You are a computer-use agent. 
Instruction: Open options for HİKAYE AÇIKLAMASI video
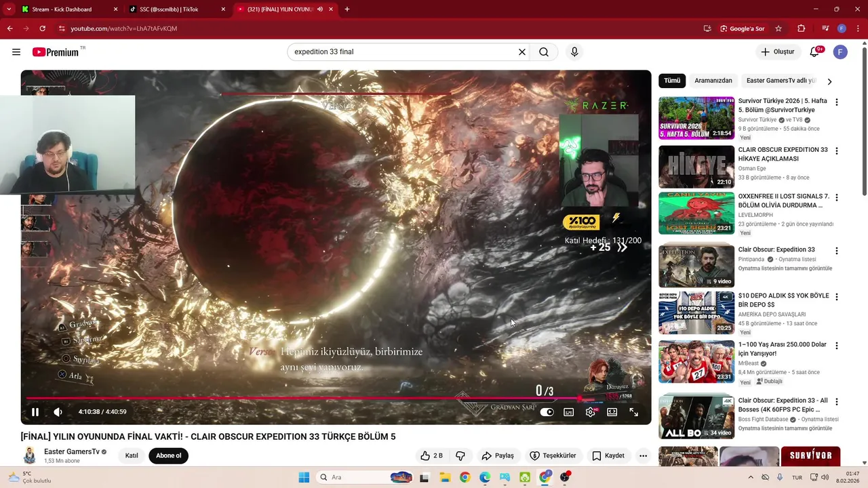click(x=836, y=150)
